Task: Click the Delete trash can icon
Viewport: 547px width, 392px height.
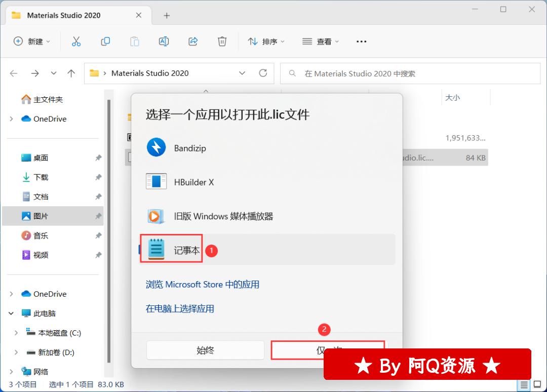Action: click(222, 42)
